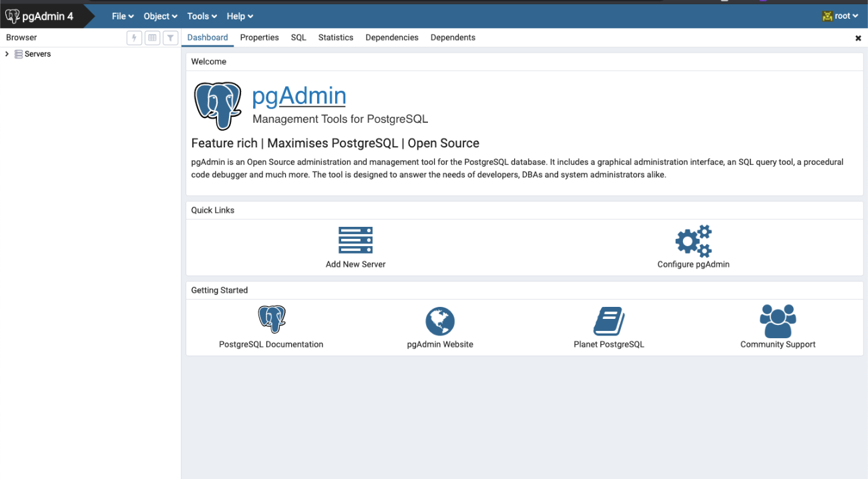Click the Add New Server icon
The height and width of the screenshot is (479, 868).
pos(355,240)
